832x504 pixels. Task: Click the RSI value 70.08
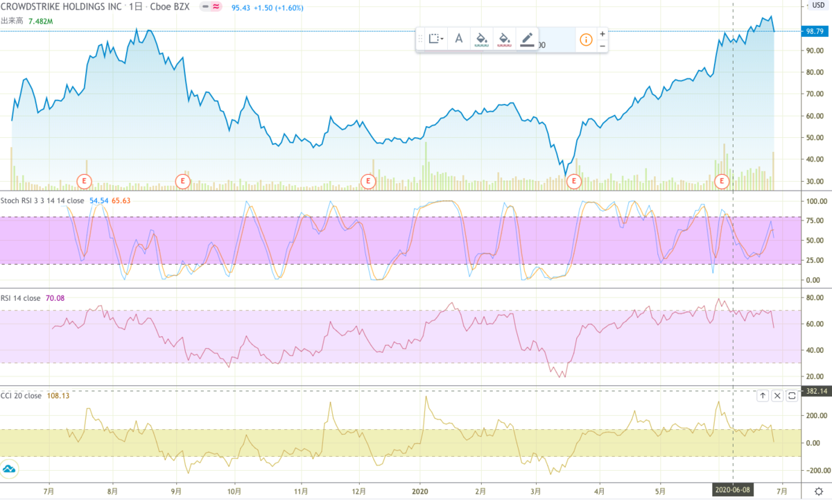point(55,298)
